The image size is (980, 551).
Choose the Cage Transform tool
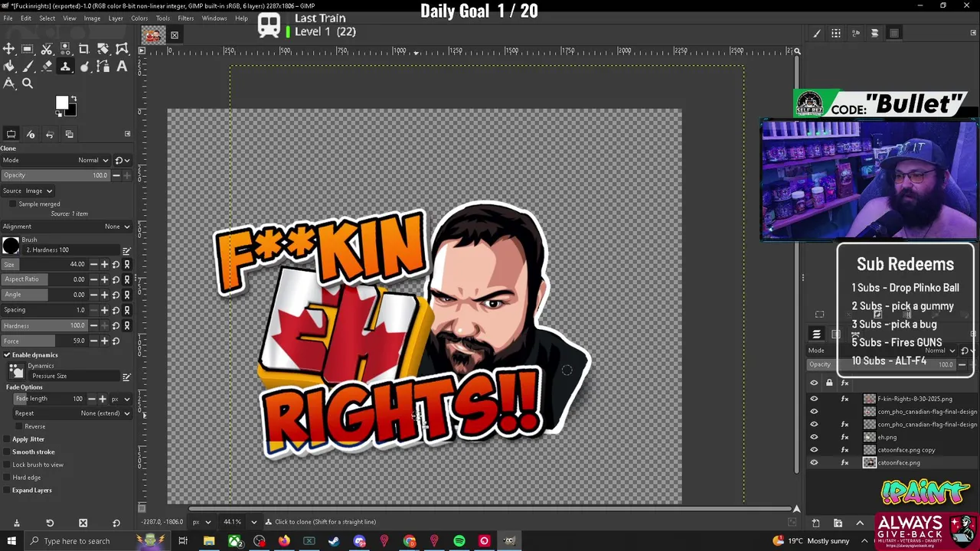click(122, 49)
